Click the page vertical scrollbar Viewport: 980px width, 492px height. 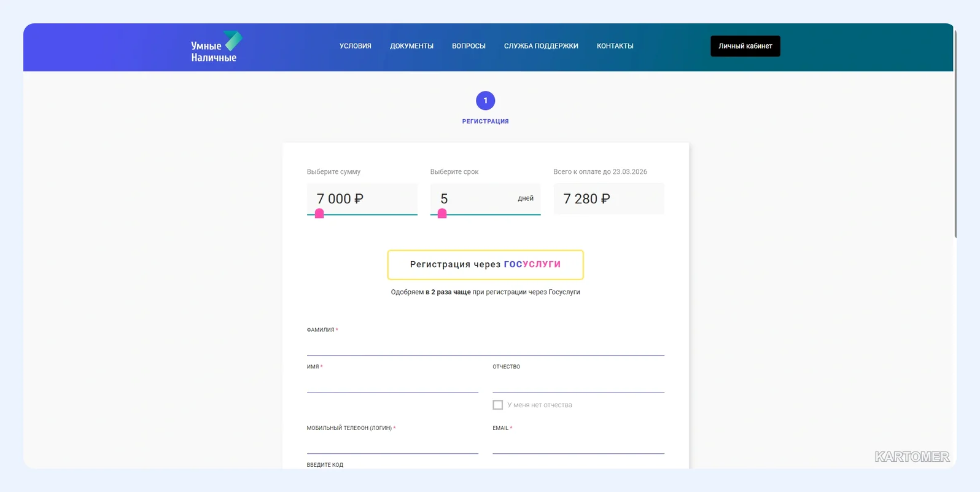point(955,133)
